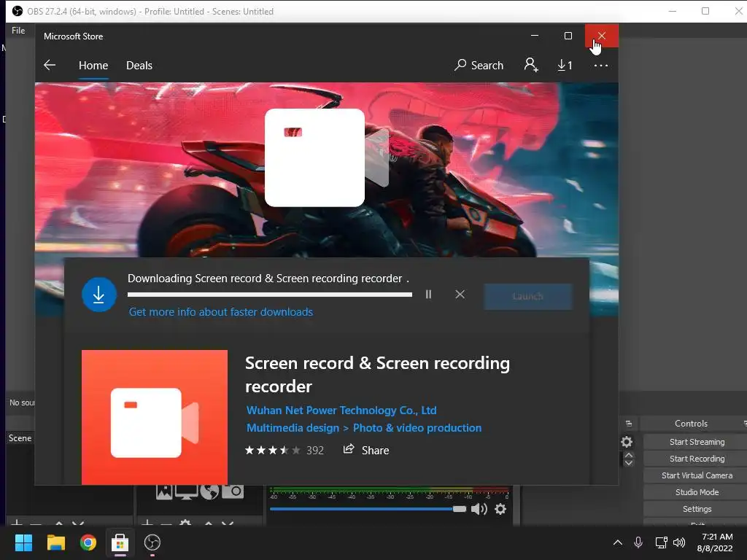Share the screen recorder app
The width and height of the screenshot is (747, 560).
(366, 450)
